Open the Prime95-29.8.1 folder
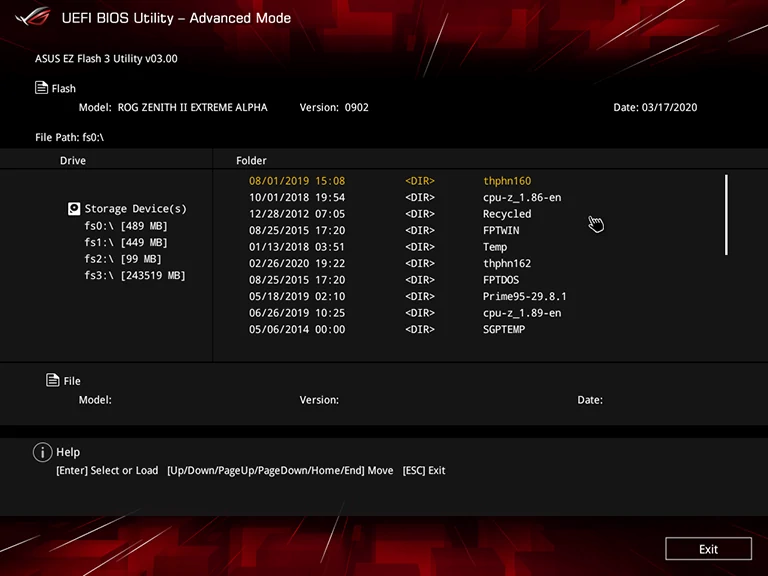Viewport: 768px width, 576px height. [x=524, y=297]
